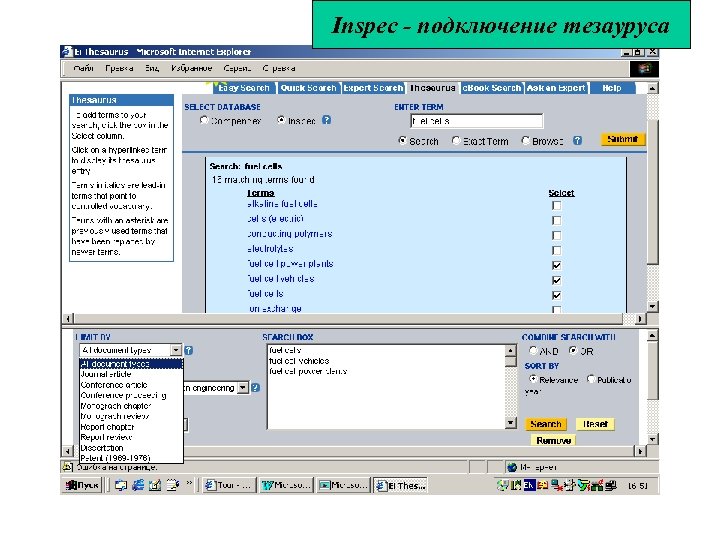Click the IE page icon in title bar
The image size is (720, 540).
pos(68,51)
